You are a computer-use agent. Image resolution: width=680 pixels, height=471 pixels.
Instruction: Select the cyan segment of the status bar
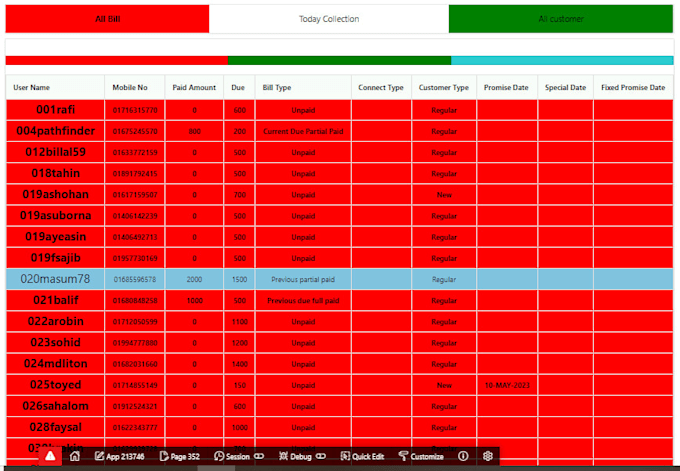(x=562, y=60)
